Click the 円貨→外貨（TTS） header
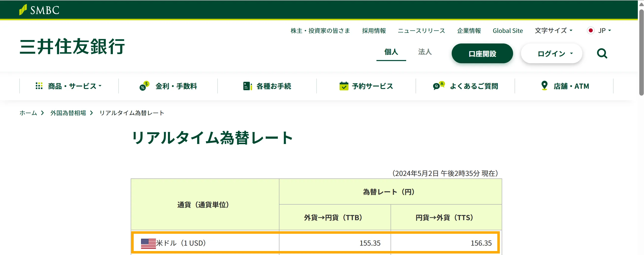Image resolution: width=644 pixels, height=255 pixels. click(446, 218)
